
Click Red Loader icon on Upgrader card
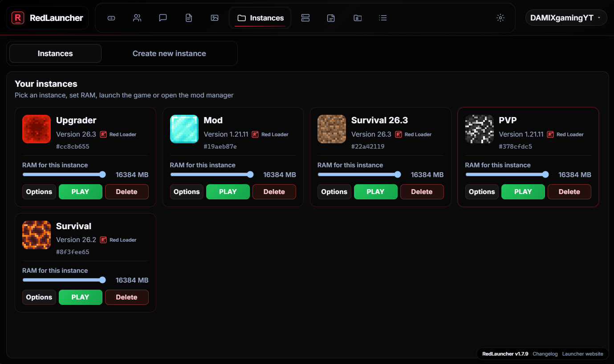point(103,134)
